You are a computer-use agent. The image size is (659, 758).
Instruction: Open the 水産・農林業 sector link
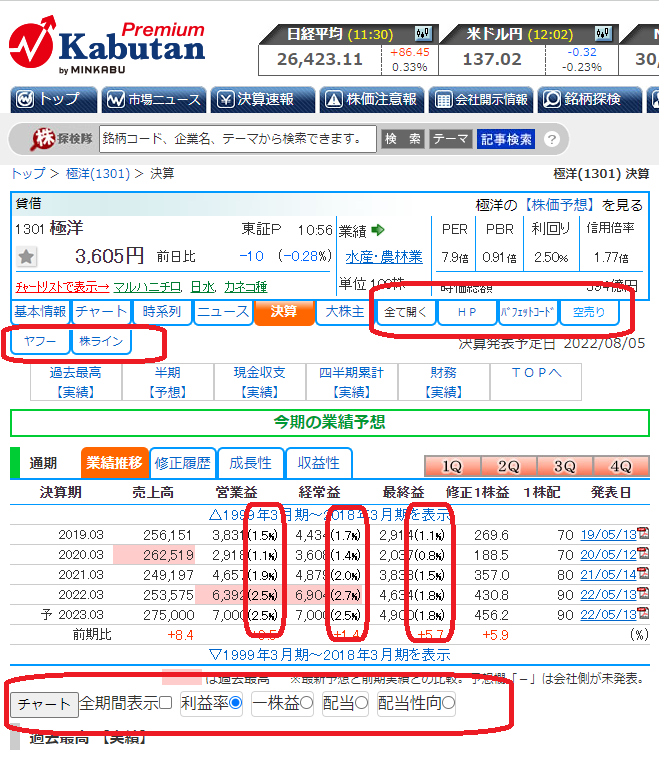pyautogui.click(x=384, y=257)
